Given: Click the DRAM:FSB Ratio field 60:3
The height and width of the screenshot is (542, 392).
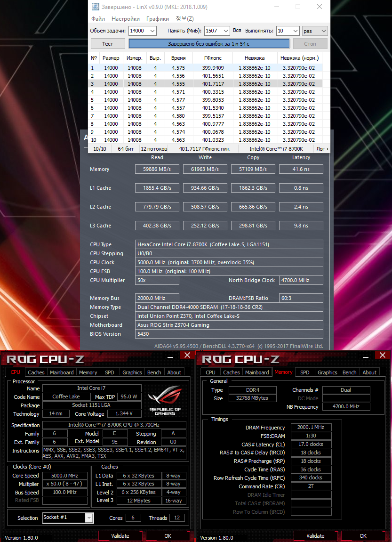Looking at the screenshot, I should click(301, 298).
